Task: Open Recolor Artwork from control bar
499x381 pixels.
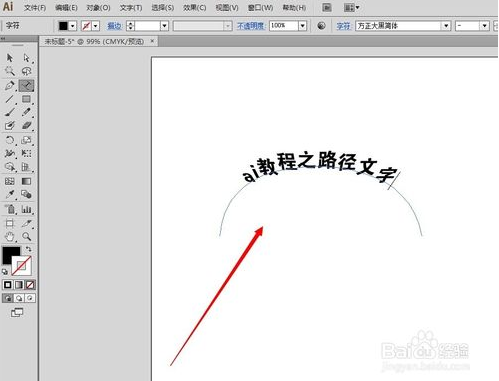Action: pos(321,26)
